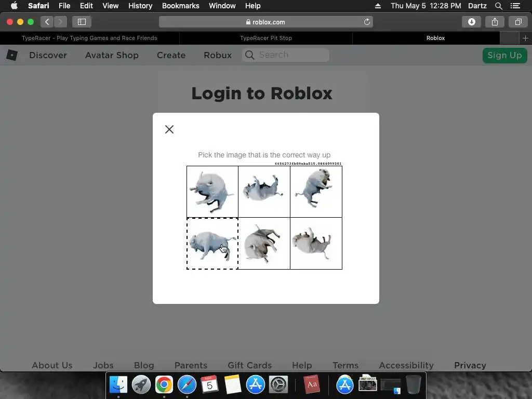Open the Safari share button
The width and height of the screenshot is (532, 399).
tap(495, 22)
